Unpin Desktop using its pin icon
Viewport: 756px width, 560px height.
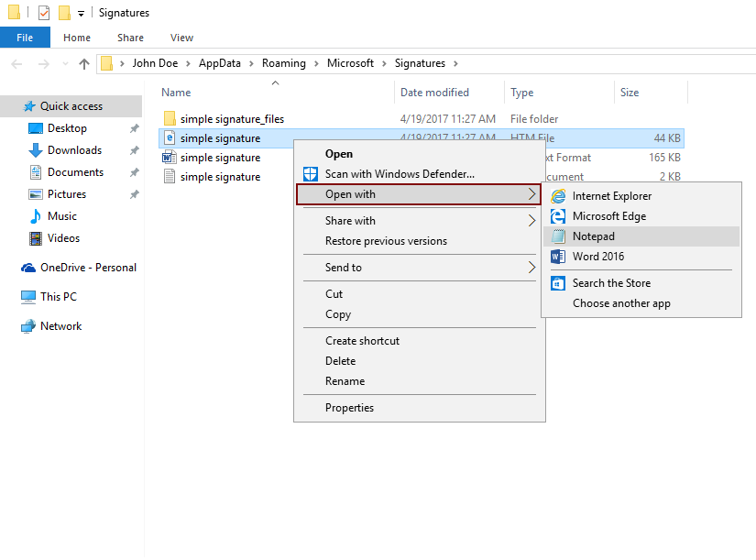pos(135,128)
